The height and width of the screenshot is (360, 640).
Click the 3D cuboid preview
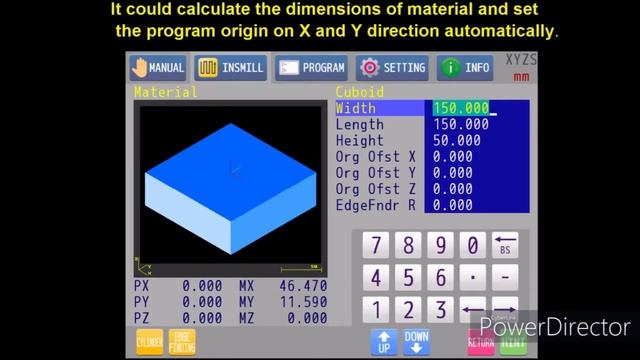click(231, 189)
